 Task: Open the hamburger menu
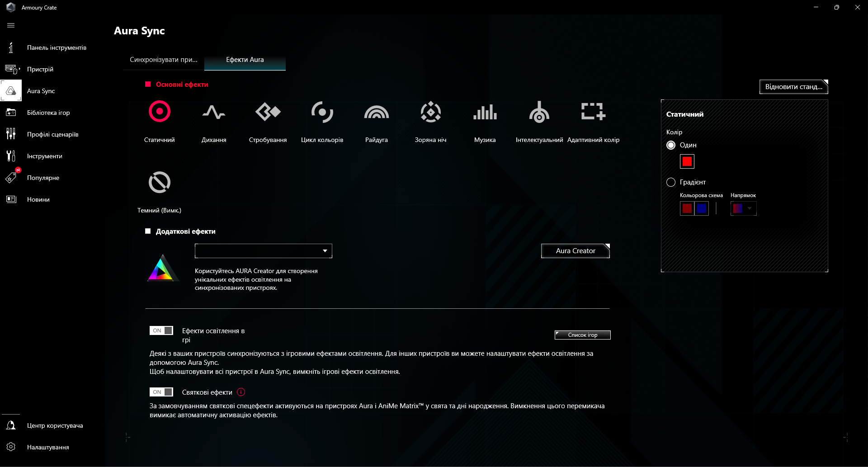click(x=10, y=25)
